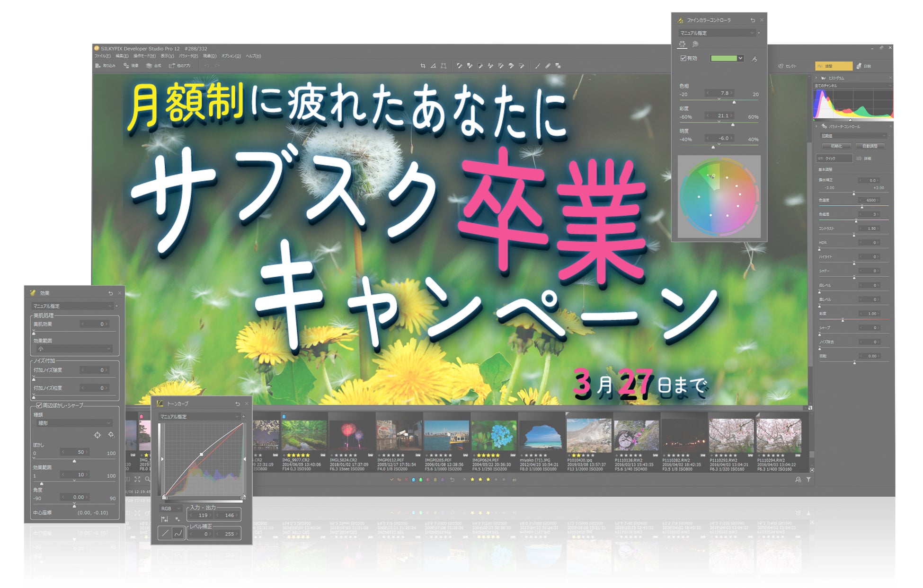This screenshot has height=588, width=923.
Task: Open the ファイル(F) menu
Action: (x=102, y=56)
